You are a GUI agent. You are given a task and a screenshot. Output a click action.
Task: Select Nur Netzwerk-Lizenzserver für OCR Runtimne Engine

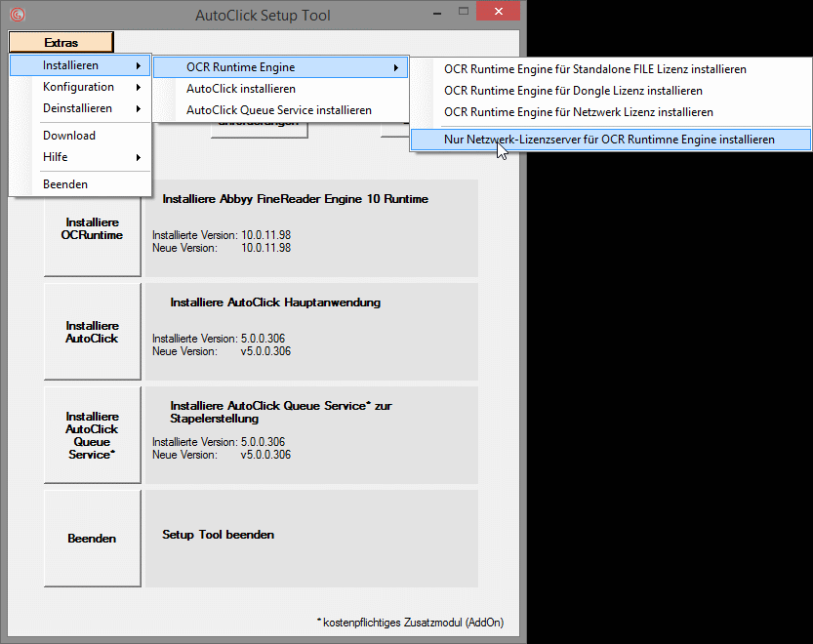coord(611,140)
